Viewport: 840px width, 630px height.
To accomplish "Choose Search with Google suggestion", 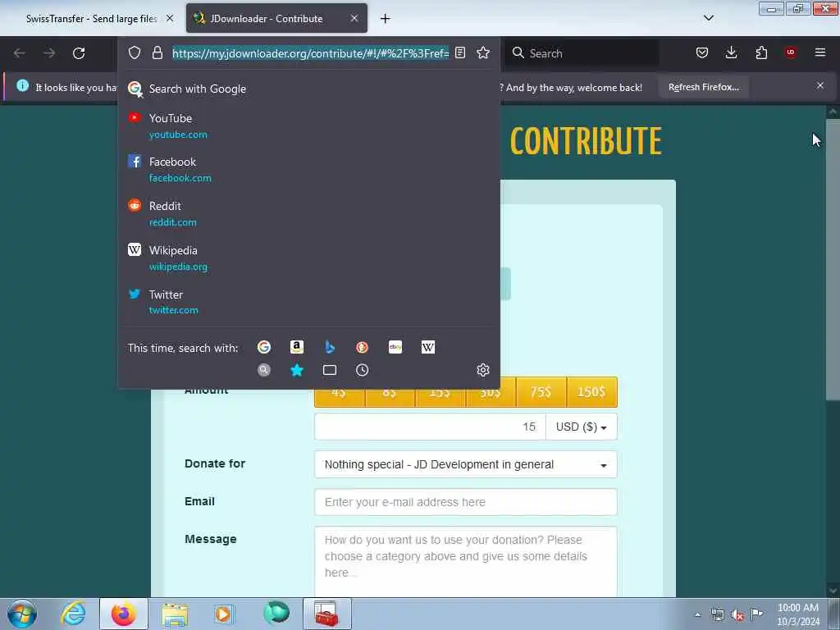I will click(x=308, y=89).
